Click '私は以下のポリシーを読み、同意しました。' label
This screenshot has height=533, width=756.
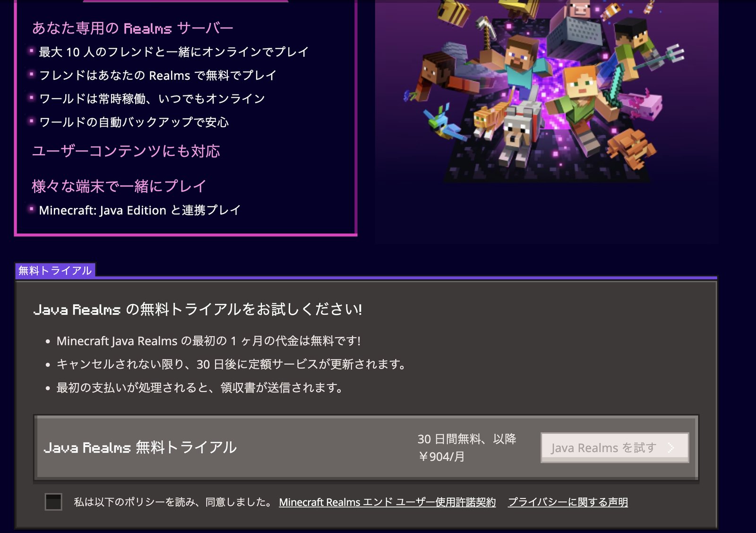coord(173,502)
